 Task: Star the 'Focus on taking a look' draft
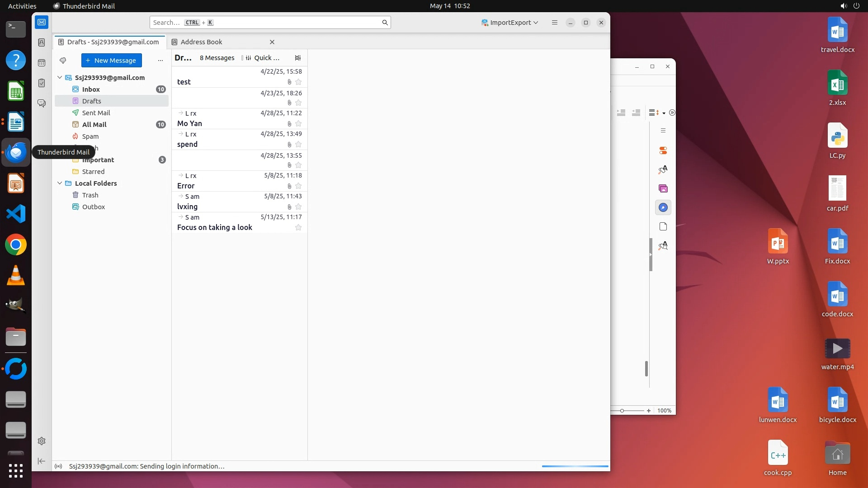[298, 228]
